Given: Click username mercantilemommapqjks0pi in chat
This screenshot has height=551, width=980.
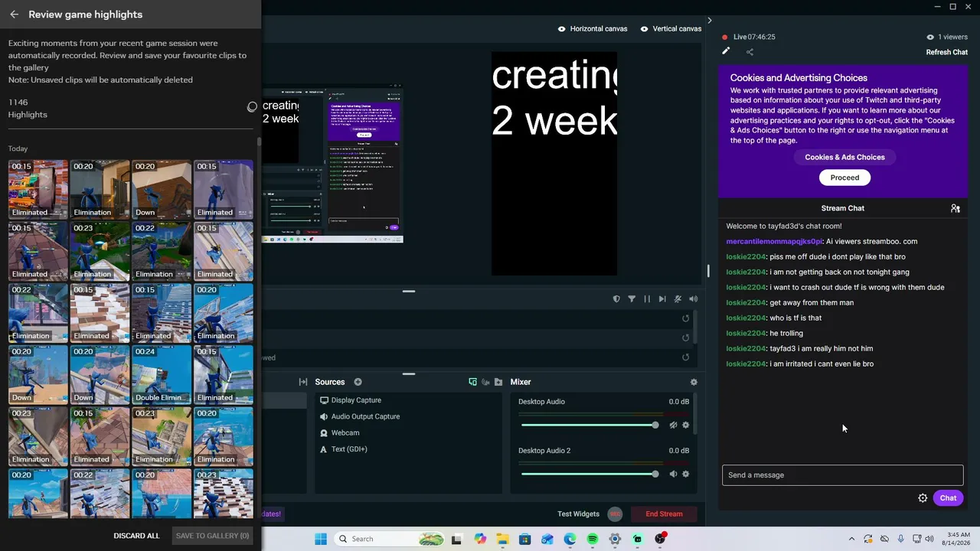Looking at the screenshot, I should click(x=774, y=241).
